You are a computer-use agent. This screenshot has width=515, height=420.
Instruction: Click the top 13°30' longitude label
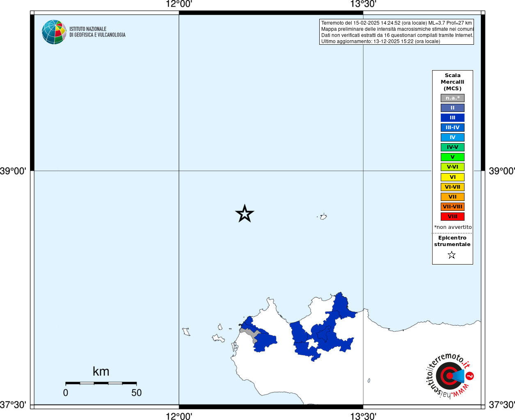(x=363, y=5)
